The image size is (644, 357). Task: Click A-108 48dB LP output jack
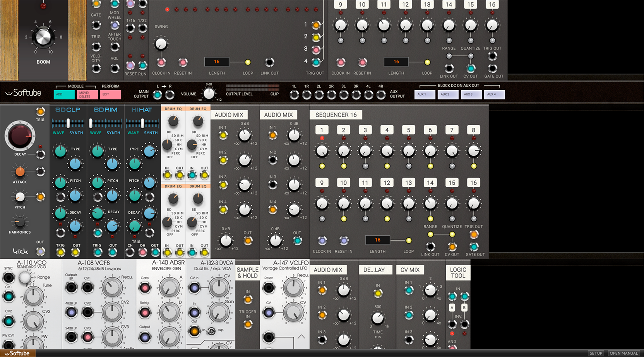[71, 312]
